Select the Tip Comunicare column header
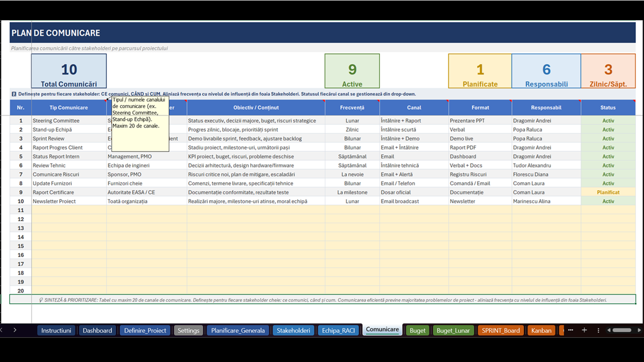The image size is (644, 362). [69, 108]
